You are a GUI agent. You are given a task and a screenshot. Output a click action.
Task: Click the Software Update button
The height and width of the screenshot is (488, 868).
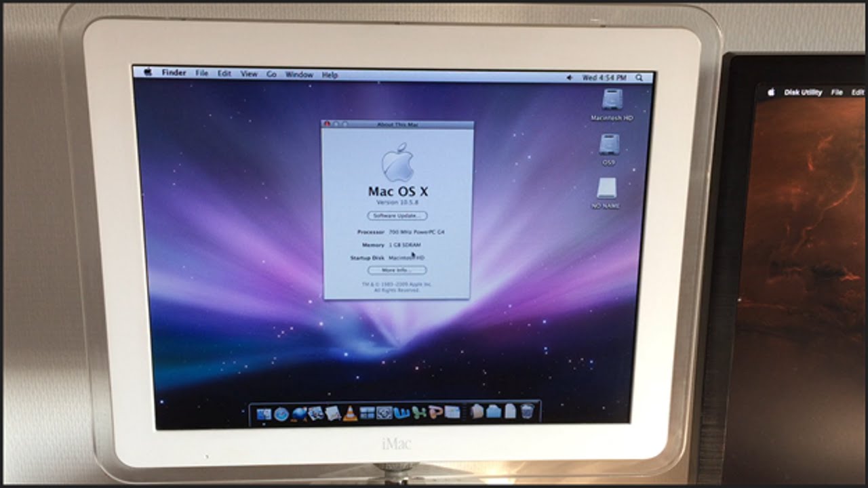click(399, 216)
